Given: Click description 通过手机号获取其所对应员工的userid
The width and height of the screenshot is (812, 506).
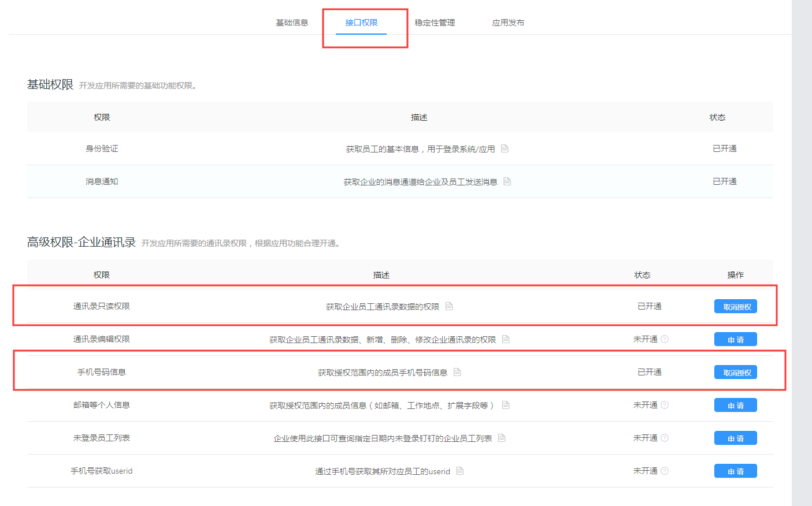Looking at the screenshot, I should point(383,471).
